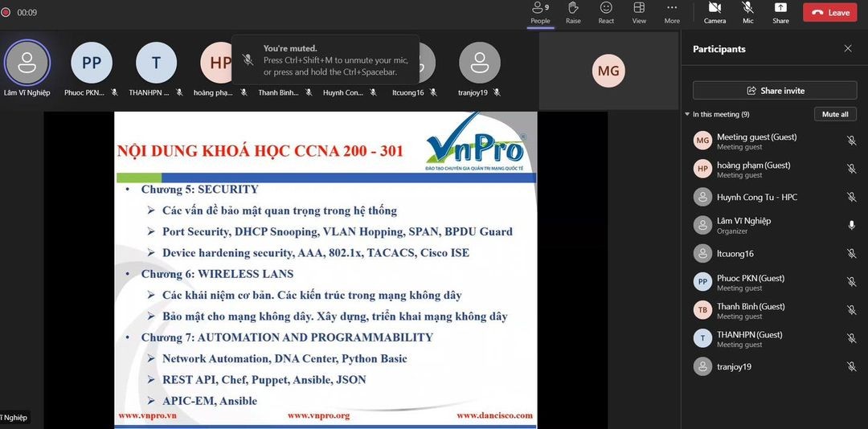Click the PP avatar tile in the gallery

[x=92, y=63]
